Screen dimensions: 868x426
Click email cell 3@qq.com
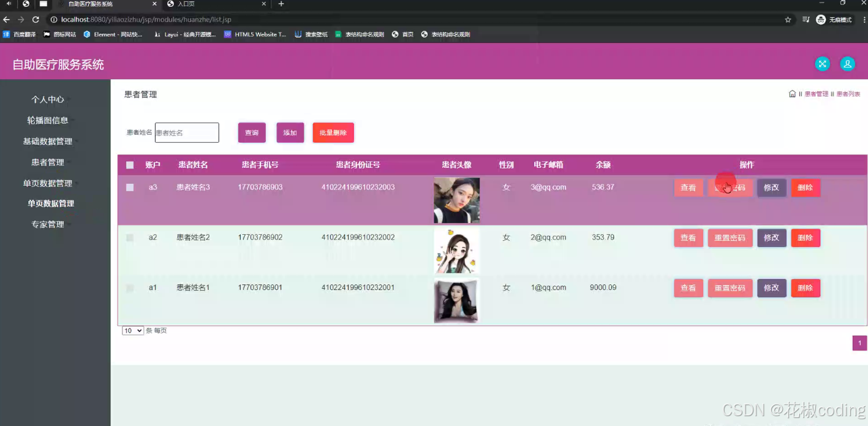tap(548, 187)
